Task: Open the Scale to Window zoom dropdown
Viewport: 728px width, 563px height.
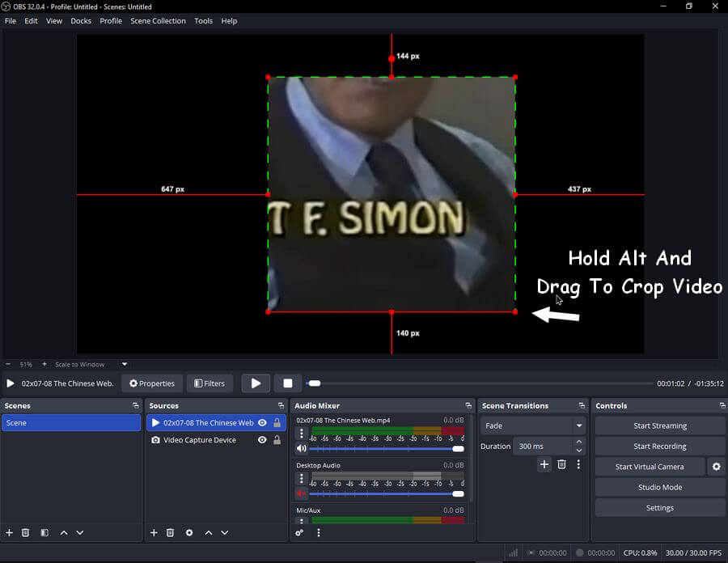Action: (125, 365)
